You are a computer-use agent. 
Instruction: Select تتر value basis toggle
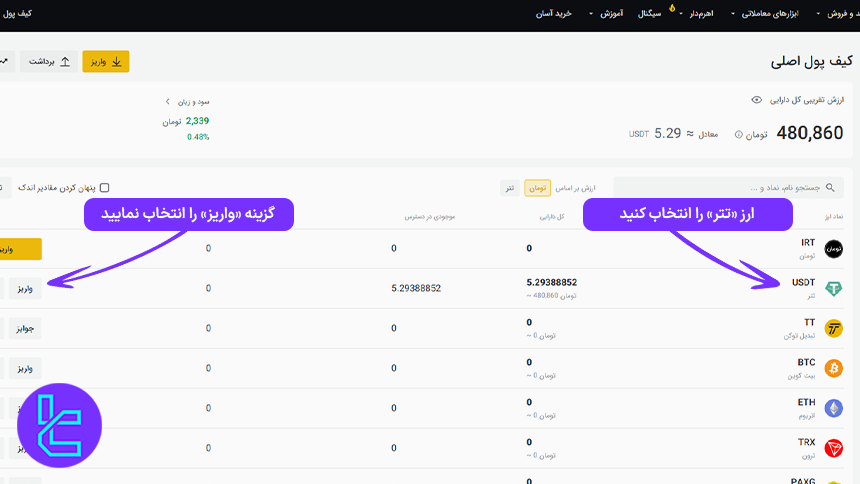coord(510,188)
